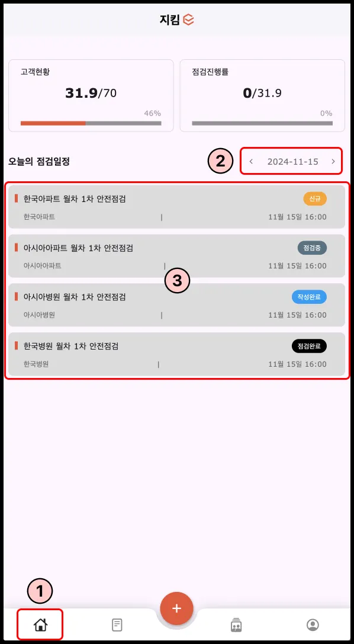Click the blue 작성완료 status badge
Screen dimensions: 354x644
[x=309, y=297]
